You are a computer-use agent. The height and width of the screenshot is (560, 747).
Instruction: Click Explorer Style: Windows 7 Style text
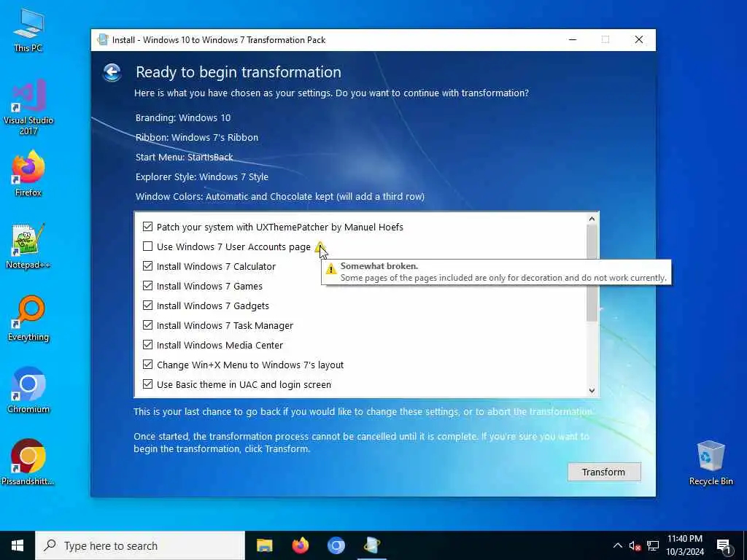202,176
